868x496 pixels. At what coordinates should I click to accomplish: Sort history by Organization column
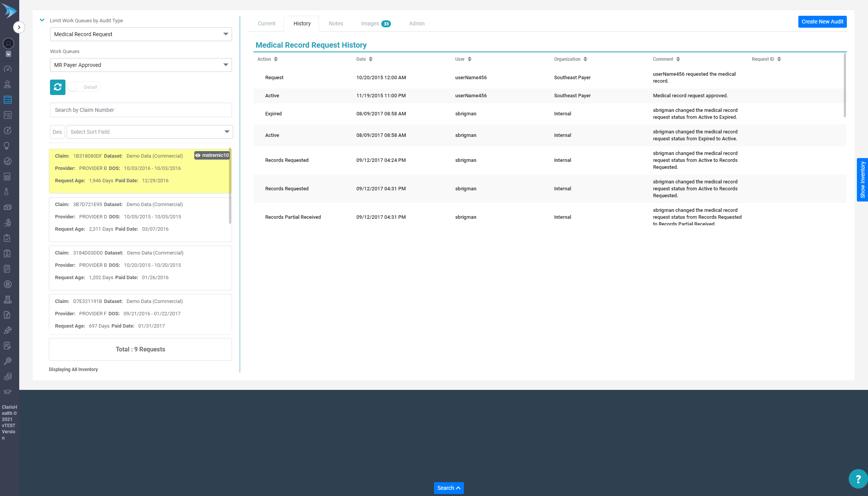tap(571, 59)
